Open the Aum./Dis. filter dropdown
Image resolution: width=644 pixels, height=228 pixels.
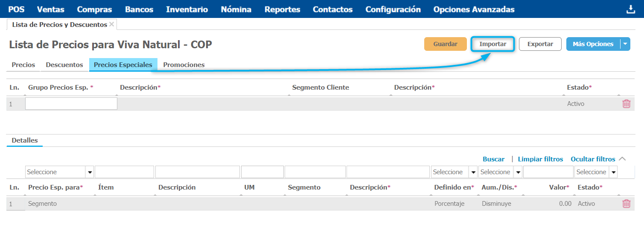coord(518,172)
